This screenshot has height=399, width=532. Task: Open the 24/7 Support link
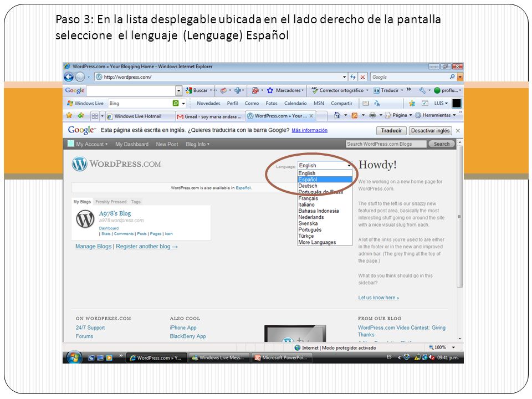(x=90, y=328)
